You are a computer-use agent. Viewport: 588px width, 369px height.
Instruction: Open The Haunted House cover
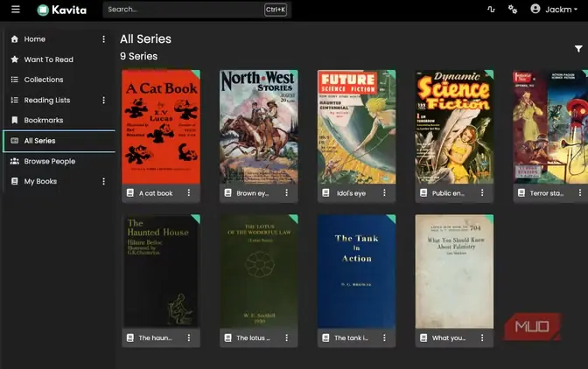click(x=161, y=272)
